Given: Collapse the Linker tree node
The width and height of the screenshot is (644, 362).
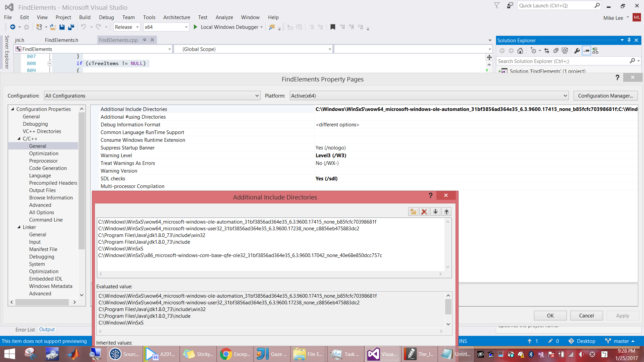Looking at the screenshot, I should tap(19, 227).
